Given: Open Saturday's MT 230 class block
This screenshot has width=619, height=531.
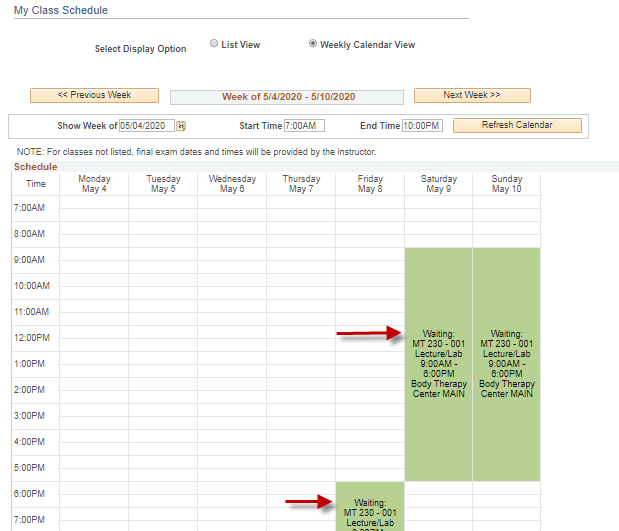Looking at the screenshot, I should point(439,364).
